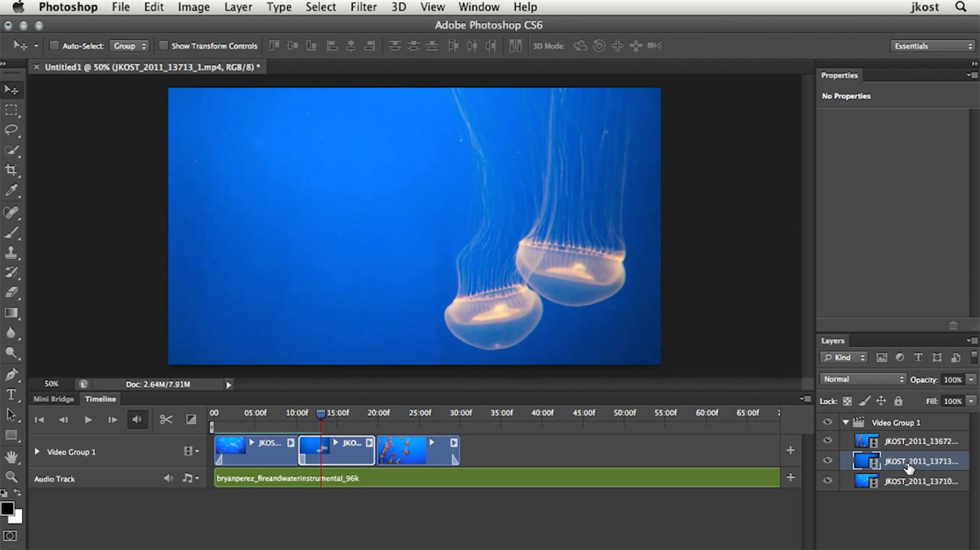Add media to Video Group 1 track
This screenshot has height=550, width=980.
[x=790, y=450]
